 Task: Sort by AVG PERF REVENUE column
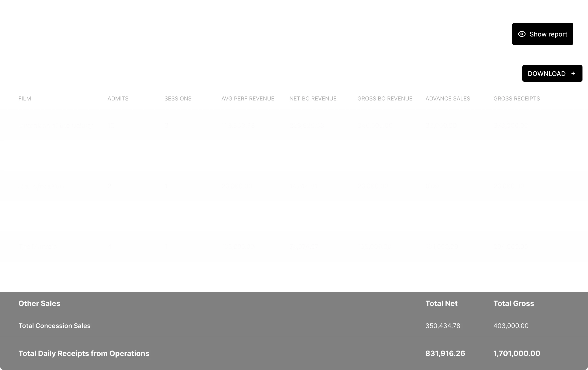coord(248,99)
